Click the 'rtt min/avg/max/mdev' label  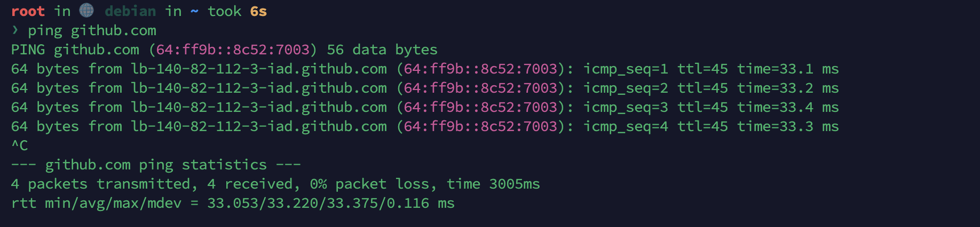point(96,203)
